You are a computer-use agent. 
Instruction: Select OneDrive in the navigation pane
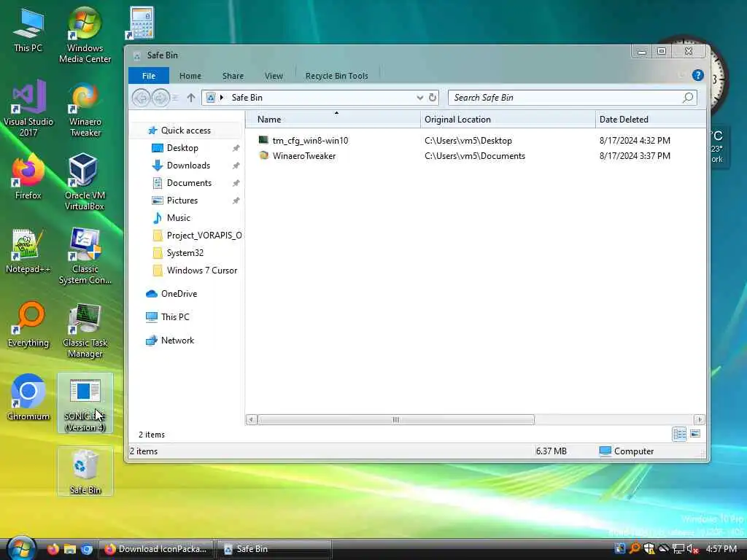179,294
